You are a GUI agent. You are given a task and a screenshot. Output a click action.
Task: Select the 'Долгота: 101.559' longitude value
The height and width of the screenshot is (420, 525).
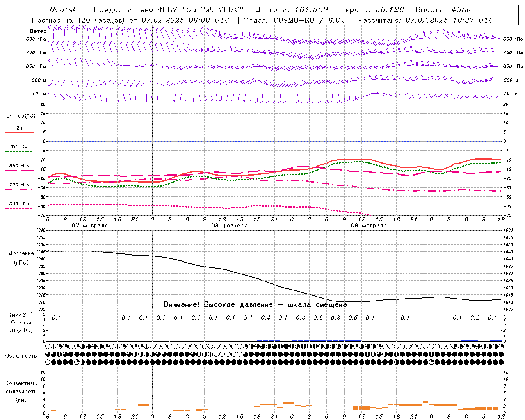click(x=292, y=10)
